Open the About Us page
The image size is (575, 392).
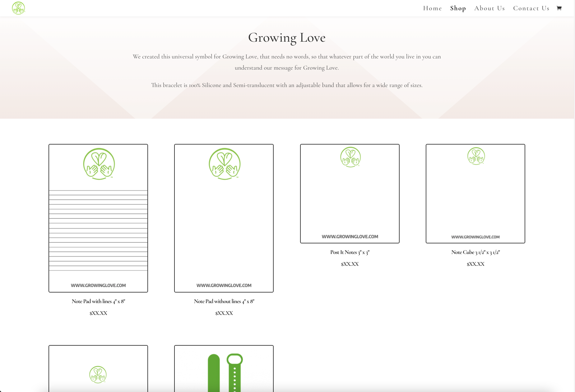tap(489, 8)
